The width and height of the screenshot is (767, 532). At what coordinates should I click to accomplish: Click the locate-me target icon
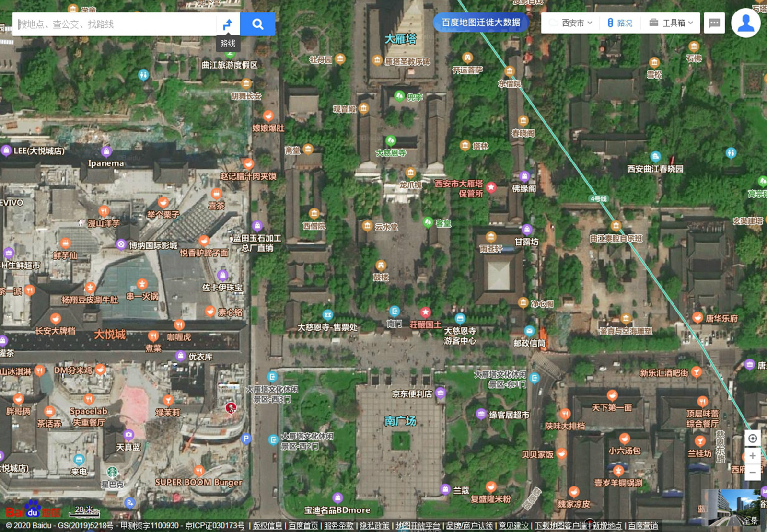coord(753,439)
